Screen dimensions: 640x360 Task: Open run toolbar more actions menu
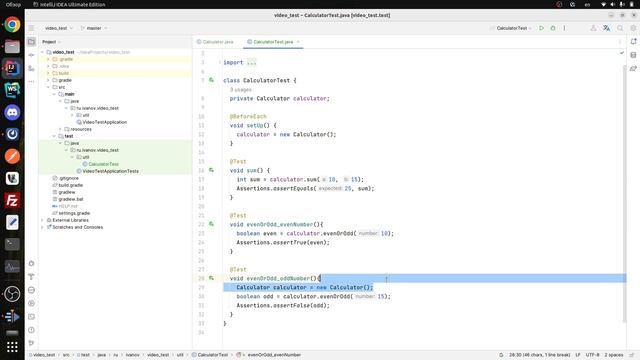click(x=564, y=28)
